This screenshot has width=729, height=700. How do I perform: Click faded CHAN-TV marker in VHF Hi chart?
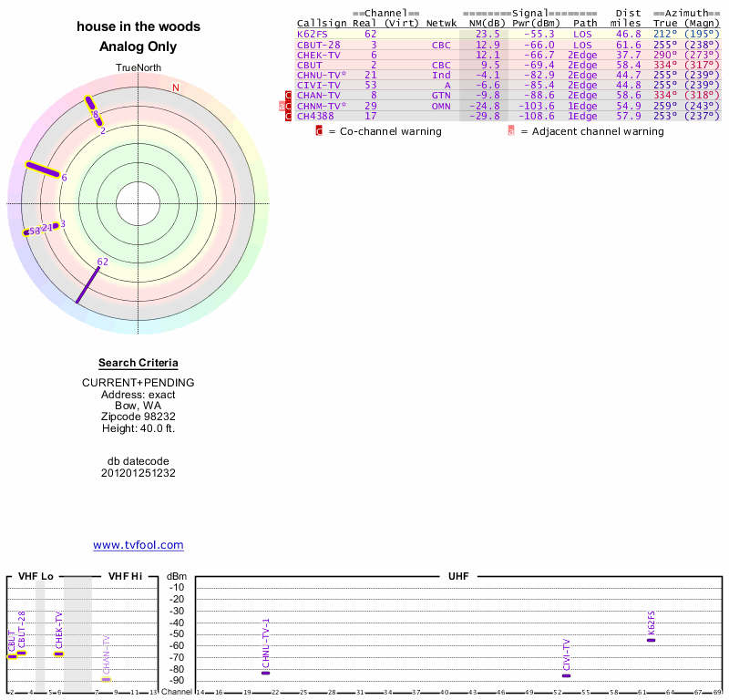(x=106, y=679)
